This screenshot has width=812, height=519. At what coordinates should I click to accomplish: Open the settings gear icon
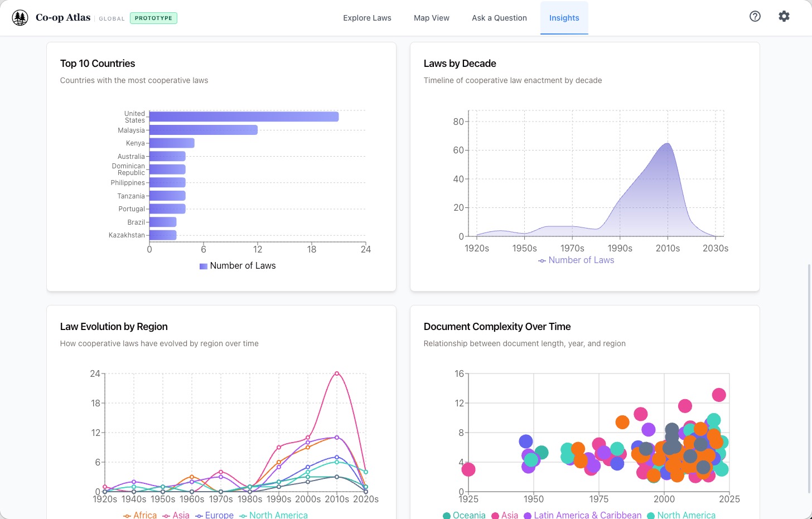pos(784,16)
